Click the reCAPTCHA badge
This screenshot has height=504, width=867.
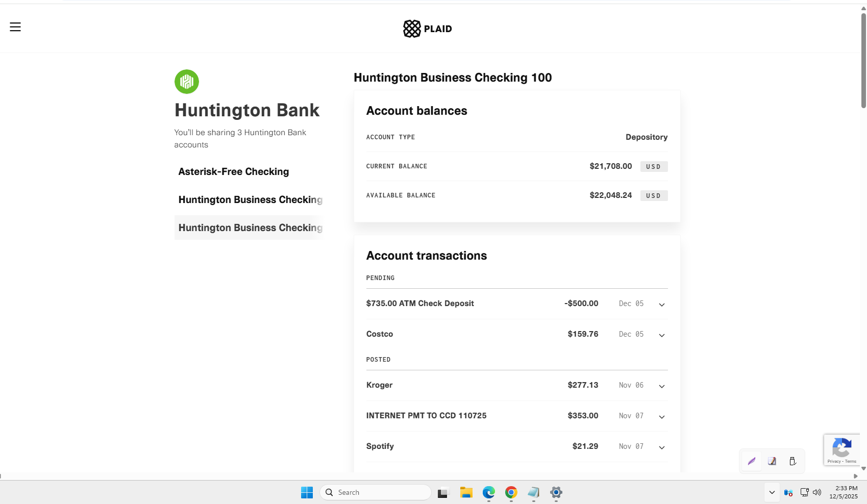841,449
